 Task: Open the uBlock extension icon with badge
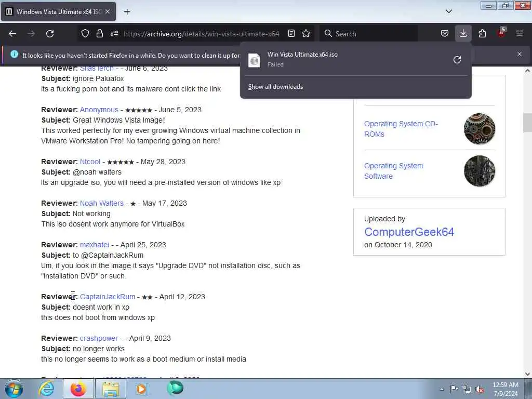point(501,33)
